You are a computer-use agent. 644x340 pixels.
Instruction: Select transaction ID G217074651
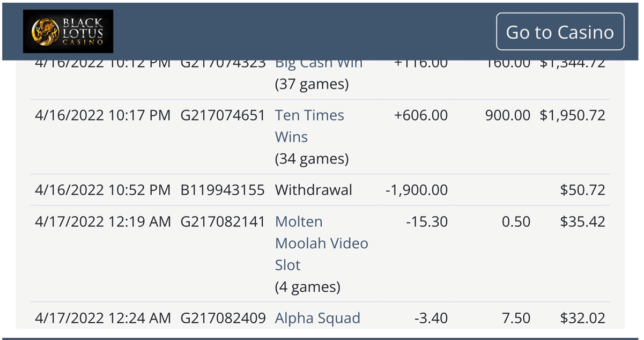tap(223, 115)
